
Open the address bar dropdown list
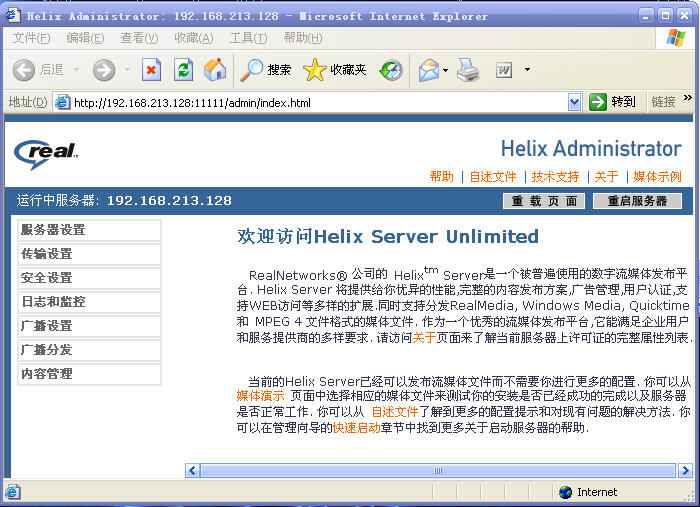click(x=574, y=102)
